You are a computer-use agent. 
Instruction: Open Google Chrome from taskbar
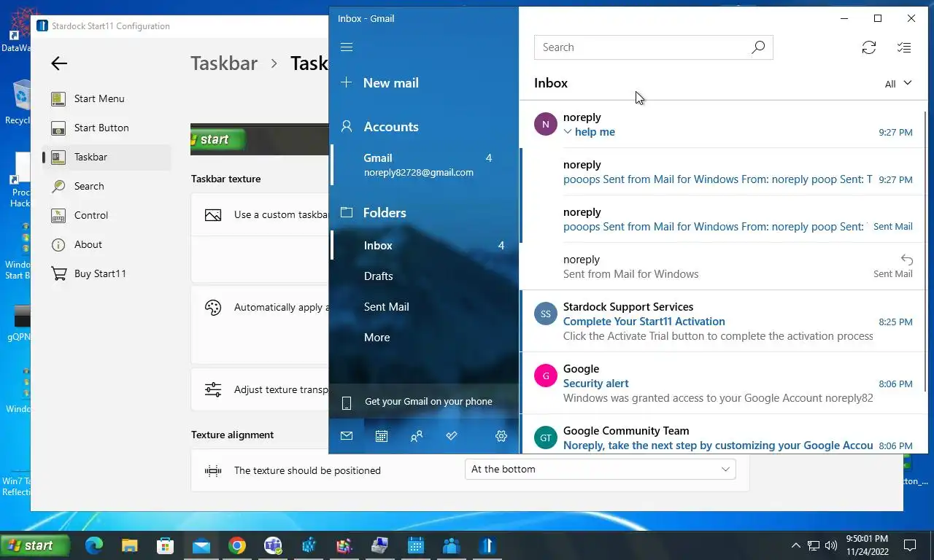coord(237,545)
